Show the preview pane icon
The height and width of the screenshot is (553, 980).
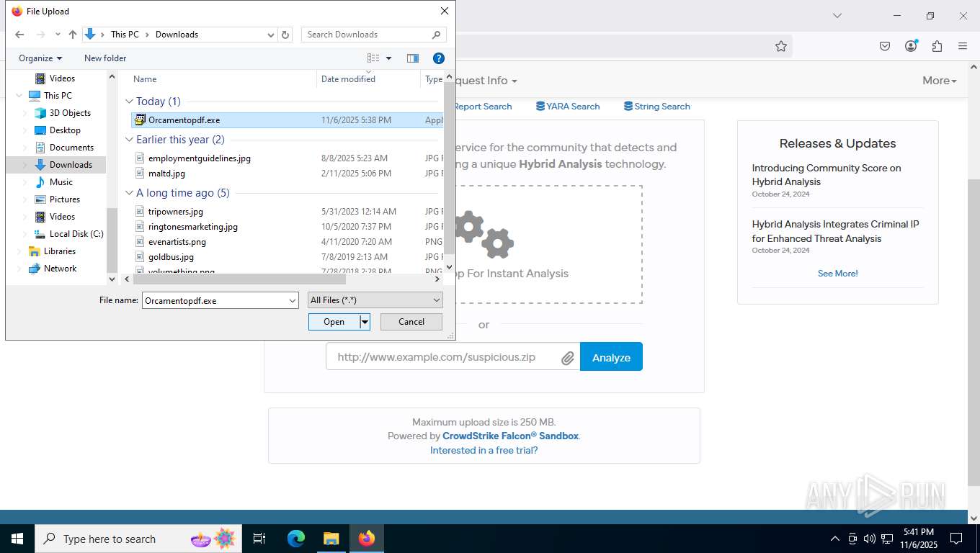pos(413,58)
